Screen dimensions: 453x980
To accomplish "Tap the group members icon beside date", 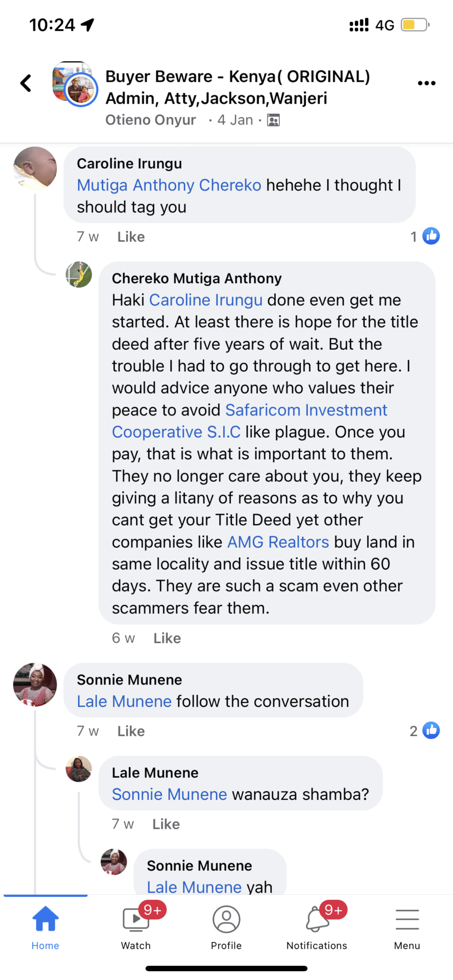I will (274, 120).
